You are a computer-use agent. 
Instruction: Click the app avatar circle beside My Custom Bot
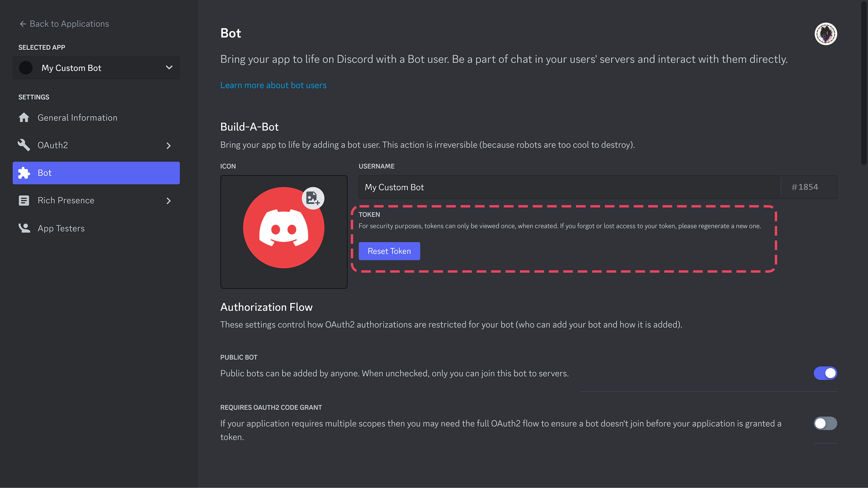pos(26,67)
